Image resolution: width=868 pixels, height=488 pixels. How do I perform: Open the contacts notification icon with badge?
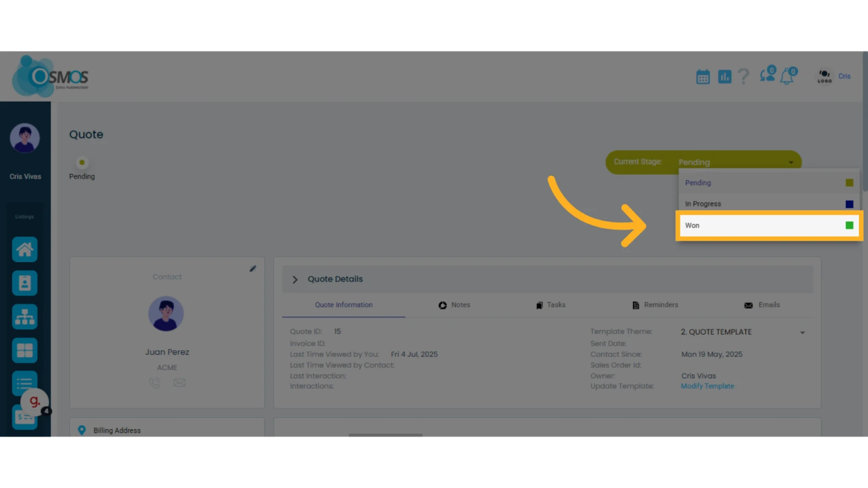768,75
